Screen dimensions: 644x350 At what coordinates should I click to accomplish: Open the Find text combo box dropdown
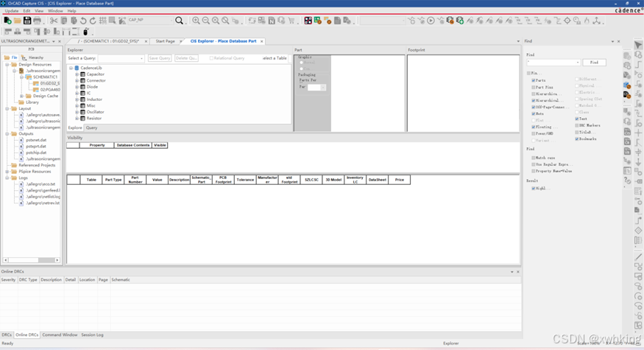pos(578,63)
